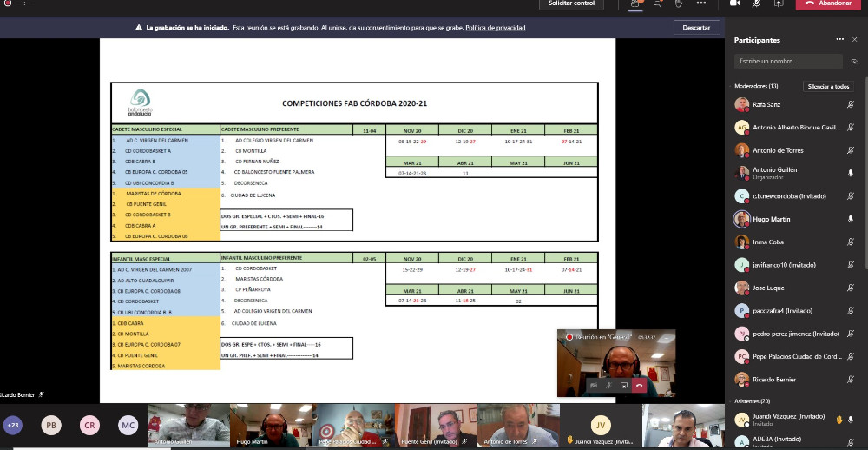This screenshot has height=450, width=868.
Task: Select participant Jose Luque by name
Action: click(x=768, y=288)
